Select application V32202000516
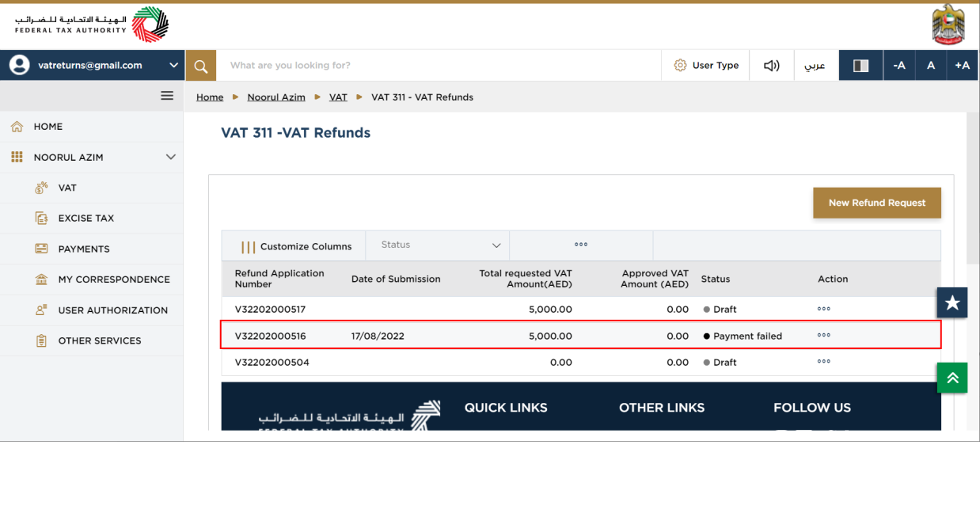This screenshot has width=980, height=513. [270, 336]
